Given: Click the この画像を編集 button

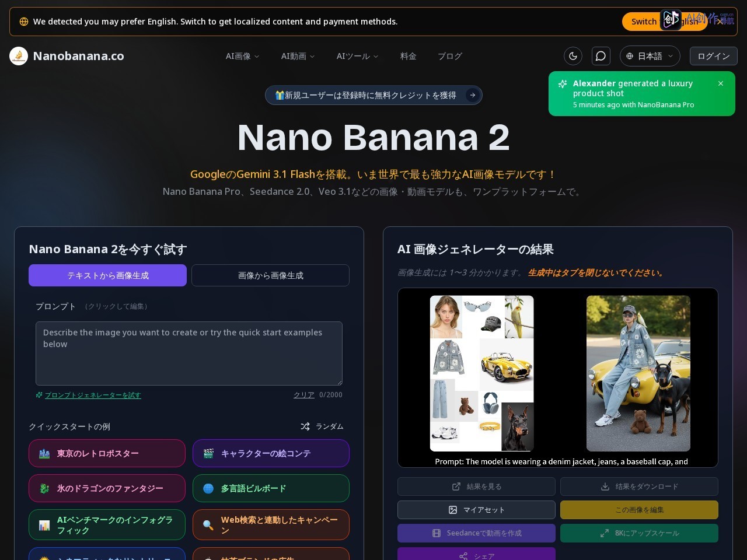Looking at the screenshot, I should tap(639, 510).
